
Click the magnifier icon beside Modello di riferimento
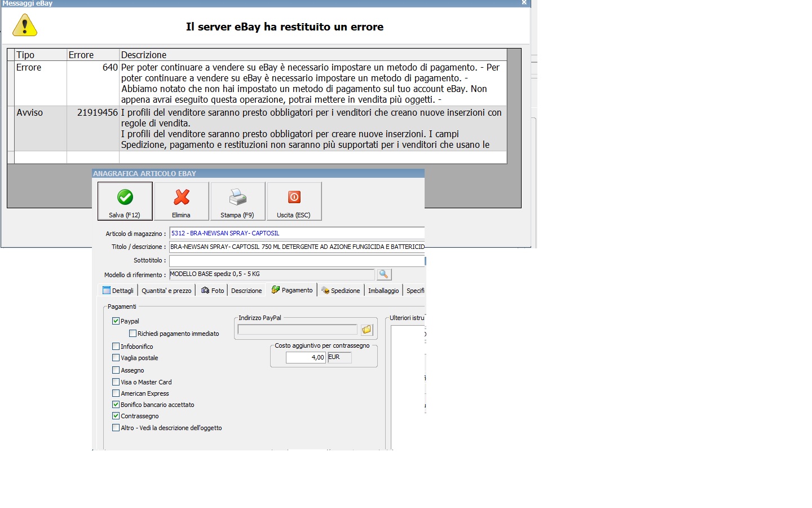click(x=384, y=274)
